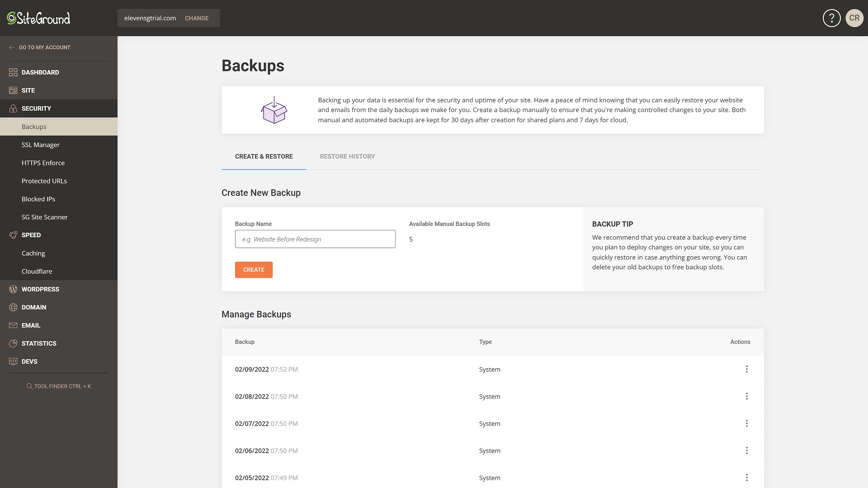
Task: Open actions menu for 02/05/2022 backup
Action: [746, 477]
